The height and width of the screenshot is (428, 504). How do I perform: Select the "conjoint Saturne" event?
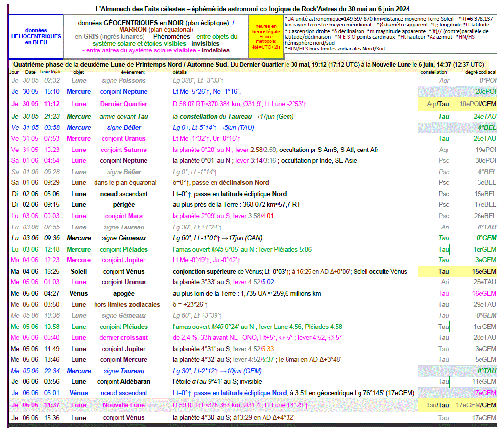point(124,150)
